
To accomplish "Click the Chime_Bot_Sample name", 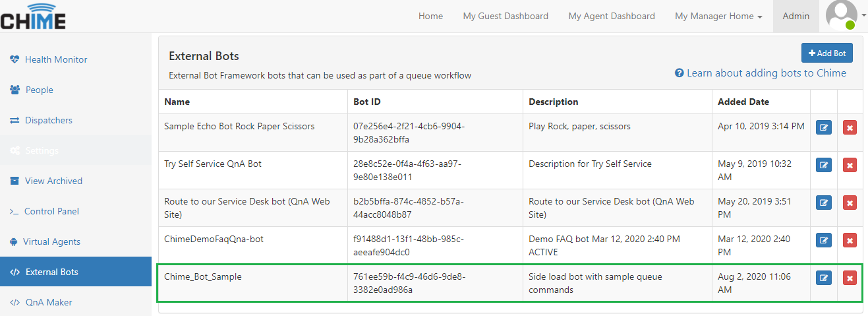I will coord(203,276).
